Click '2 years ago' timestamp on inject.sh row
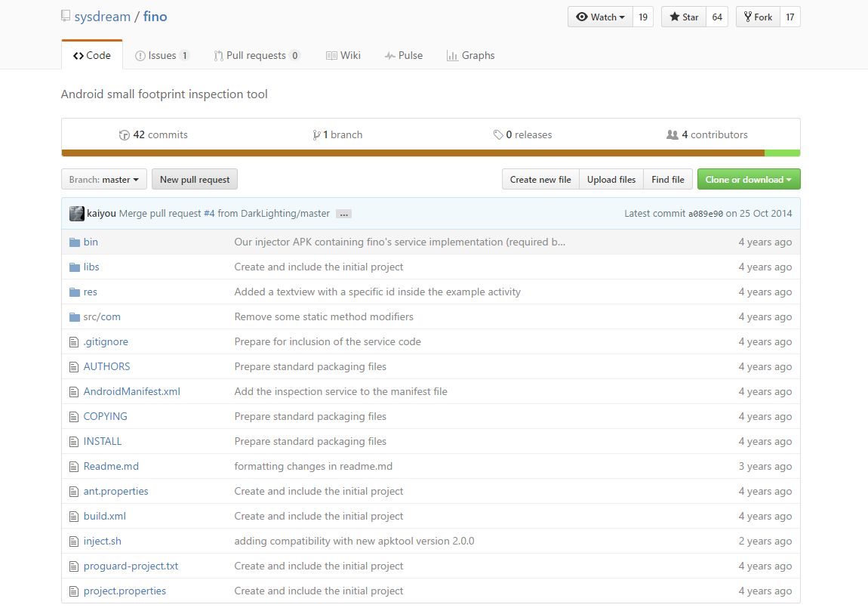868x611 pixels. [765, 542]
